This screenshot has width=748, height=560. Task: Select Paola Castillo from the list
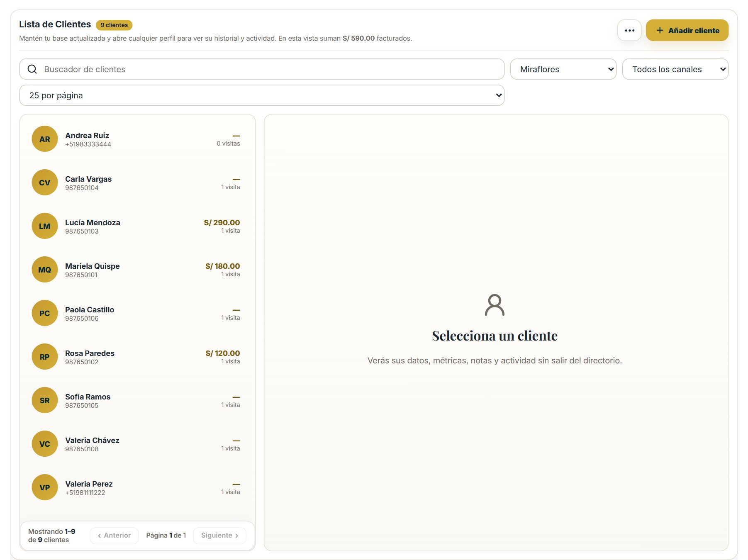(x=137, y=313)
